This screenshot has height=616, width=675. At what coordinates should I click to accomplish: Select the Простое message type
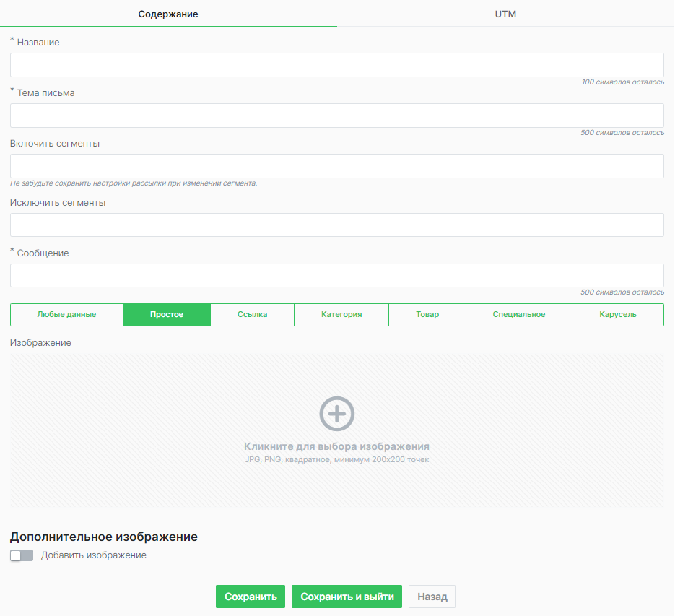pos(167,315)
